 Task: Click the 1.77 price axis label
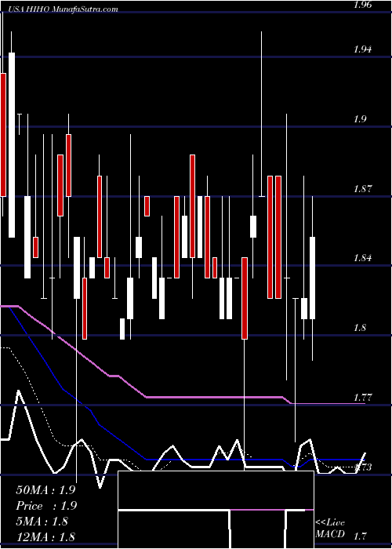point(364,398)
